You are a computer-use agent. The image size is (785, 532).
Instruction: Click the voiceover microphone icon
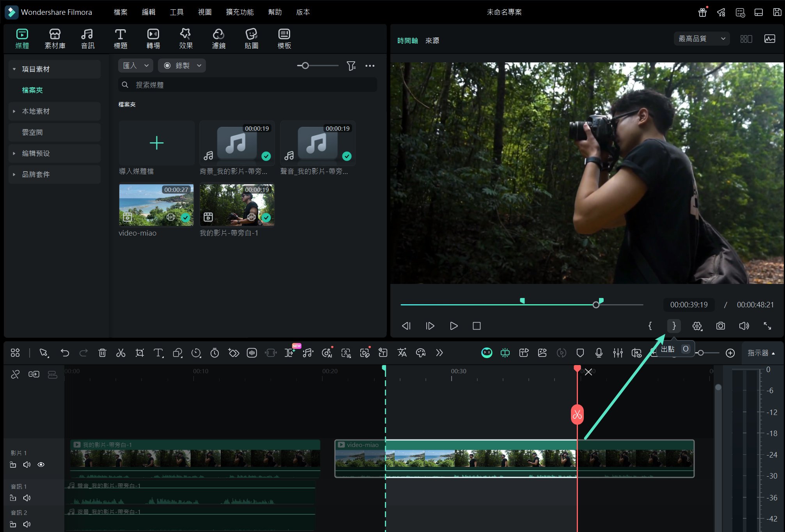(x=599, y=353)
